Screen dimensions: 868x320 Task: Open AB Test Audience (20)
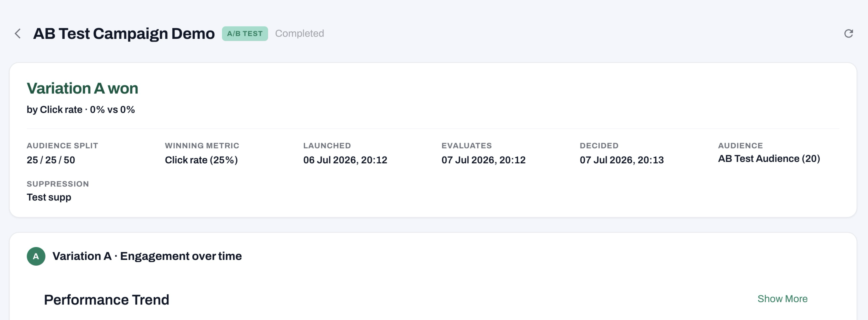(x=769, y=159)
